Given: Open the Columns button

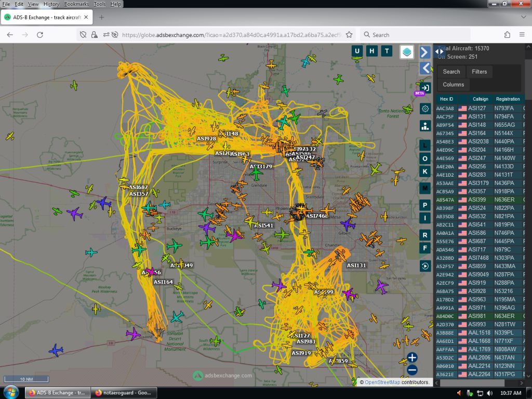Looking at the screenshot, I should click(453, 85).
